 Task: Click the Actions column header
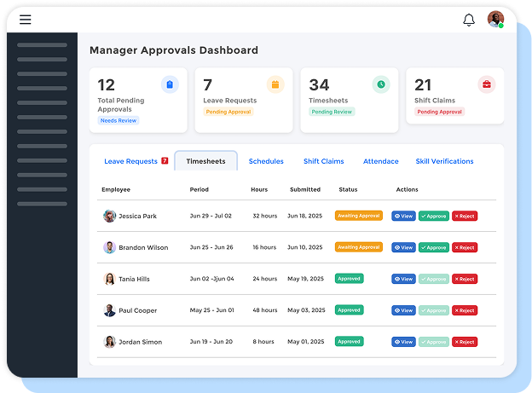click(408, 189)
